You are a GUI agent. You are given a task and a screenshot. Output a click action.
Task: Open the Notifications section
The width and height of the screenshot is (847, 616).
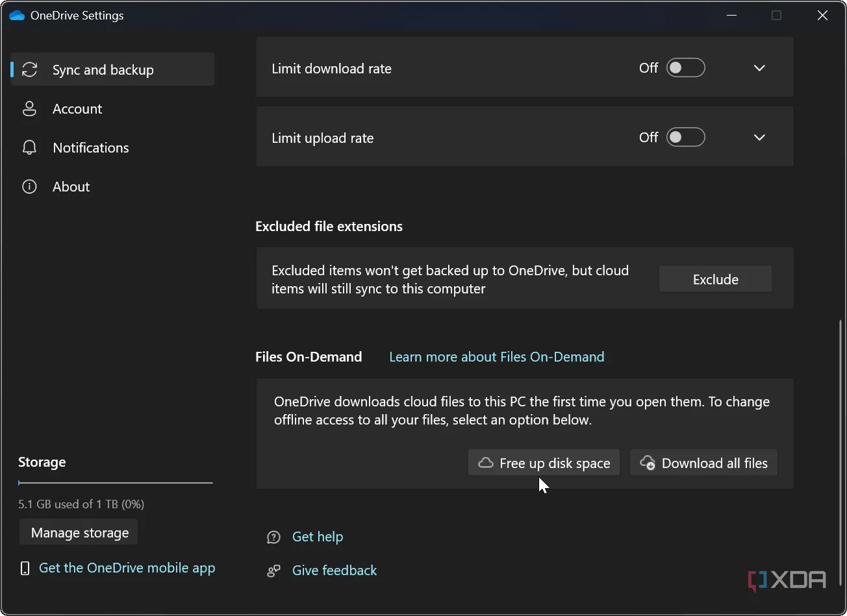[x=112, y=147]
